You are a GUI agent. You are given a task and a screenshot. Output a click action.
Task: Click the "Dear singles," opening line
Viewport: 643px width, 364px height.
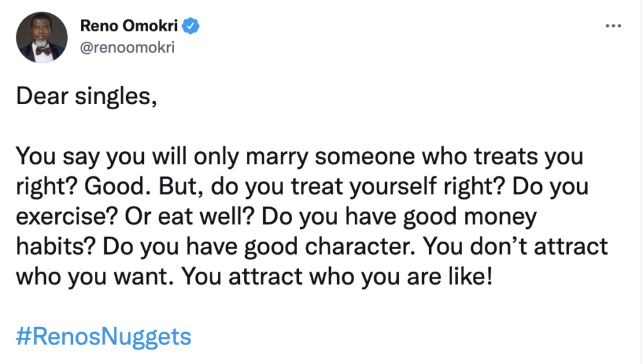(87, 97)
